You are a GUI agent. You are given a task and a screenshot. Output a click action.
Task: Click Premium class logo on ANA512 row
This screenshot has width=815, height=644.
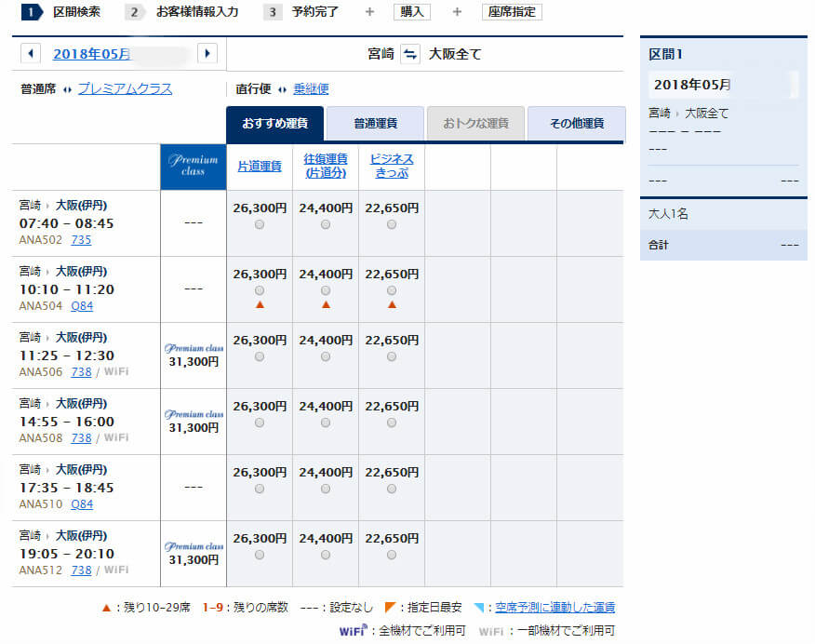coord(194,547)
